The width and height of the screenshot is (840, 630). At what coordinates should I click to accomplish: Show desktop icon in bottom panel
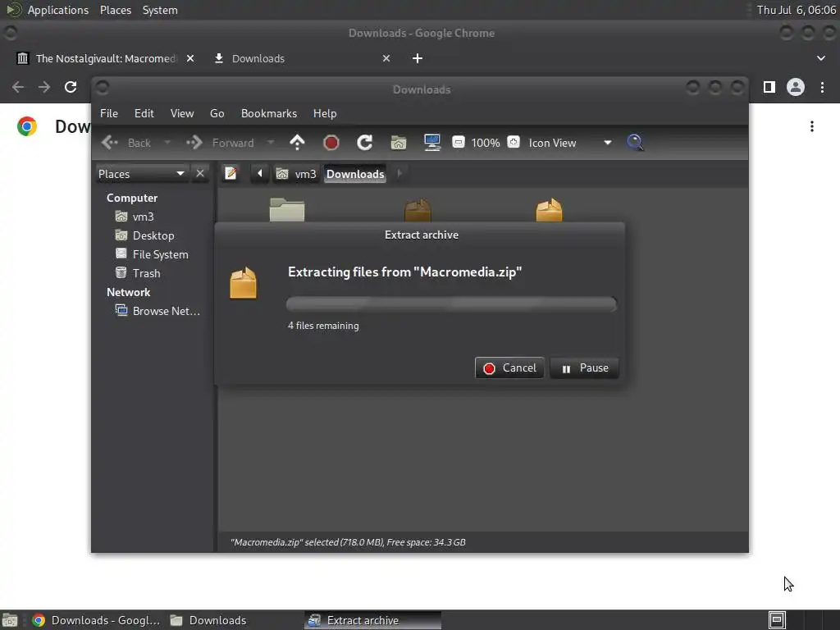click(10, 620)
